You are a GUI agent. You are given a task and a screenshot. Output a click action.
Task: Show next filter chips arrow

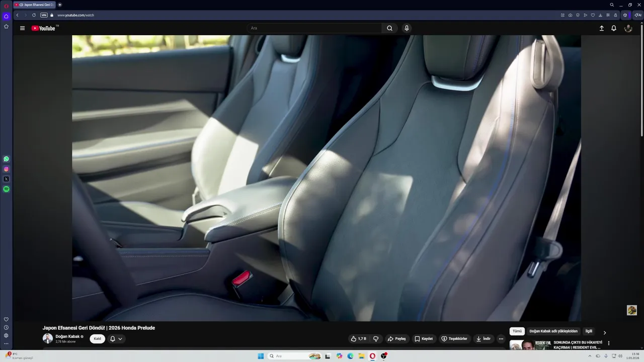(x=605, y=332)
